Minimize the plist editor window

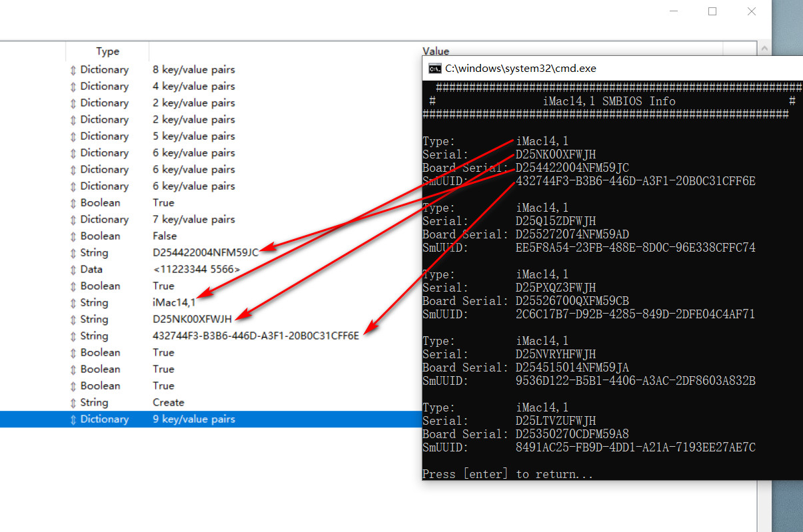[x=674, y=11]
